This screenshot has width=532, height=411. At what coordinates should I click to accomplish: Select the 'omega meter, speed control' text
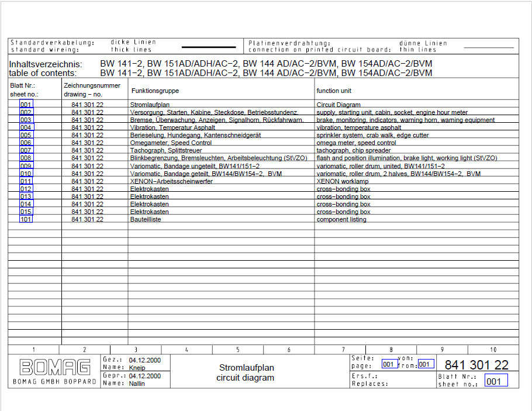click(x=356, y=143)
